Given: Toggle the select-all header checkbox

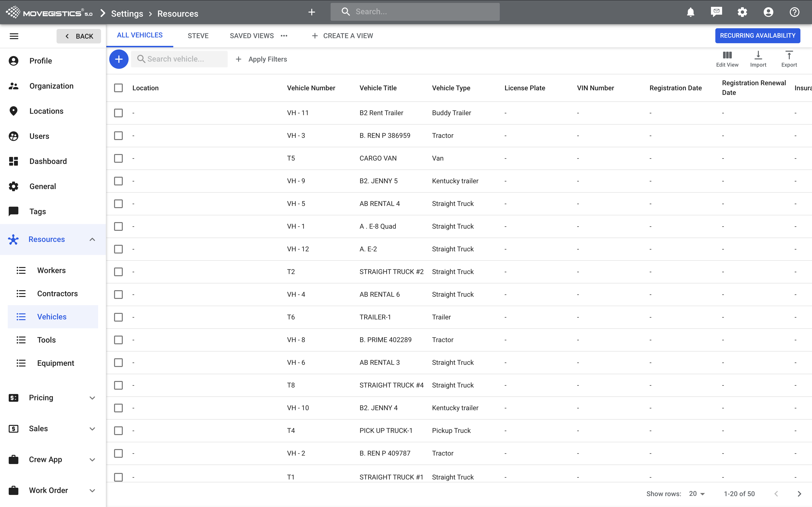Looking at the screenshot, I should pos(118,88).
